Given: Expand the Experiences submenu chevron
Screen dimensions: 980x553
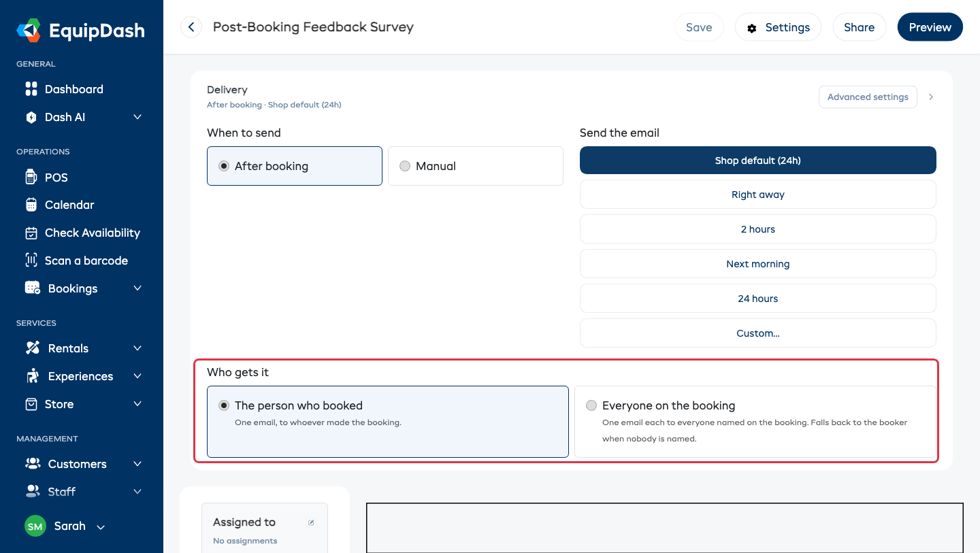Looking at the screenshot, I should (x=137, y=376).
